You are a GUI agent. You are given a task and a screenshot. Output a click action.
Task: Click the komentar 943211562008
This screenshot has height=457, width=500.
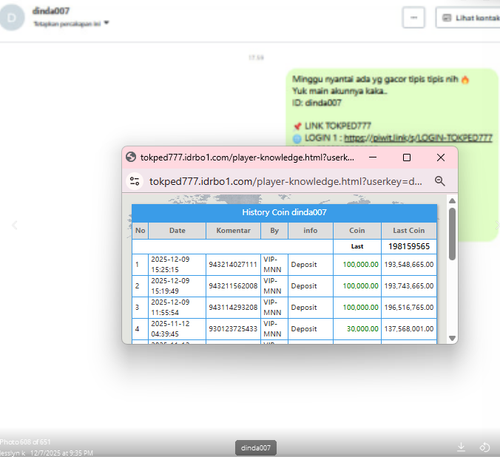[x=233, y=286]
